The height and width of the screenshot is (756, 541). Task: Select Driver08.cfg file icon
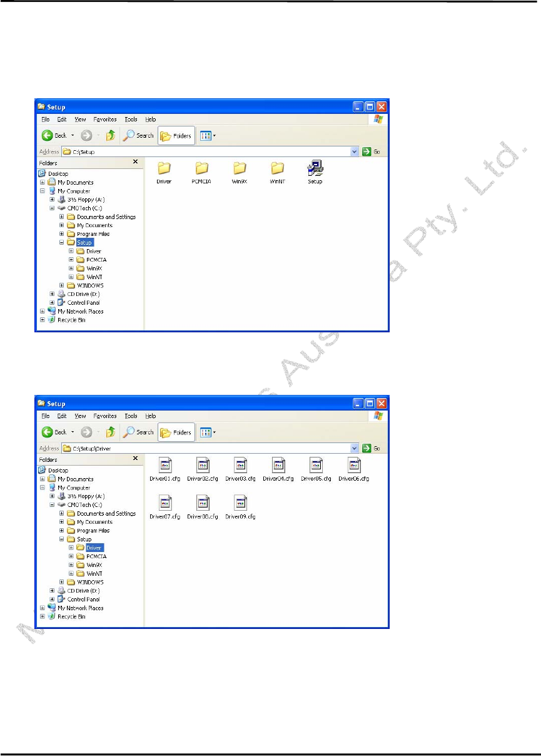tap(203, 503)
